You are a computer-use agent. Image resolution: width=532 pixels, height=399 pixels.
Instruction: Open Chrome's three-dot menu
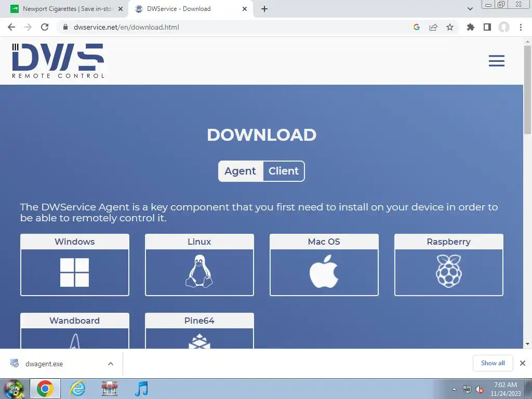click(x=521, y=27)
